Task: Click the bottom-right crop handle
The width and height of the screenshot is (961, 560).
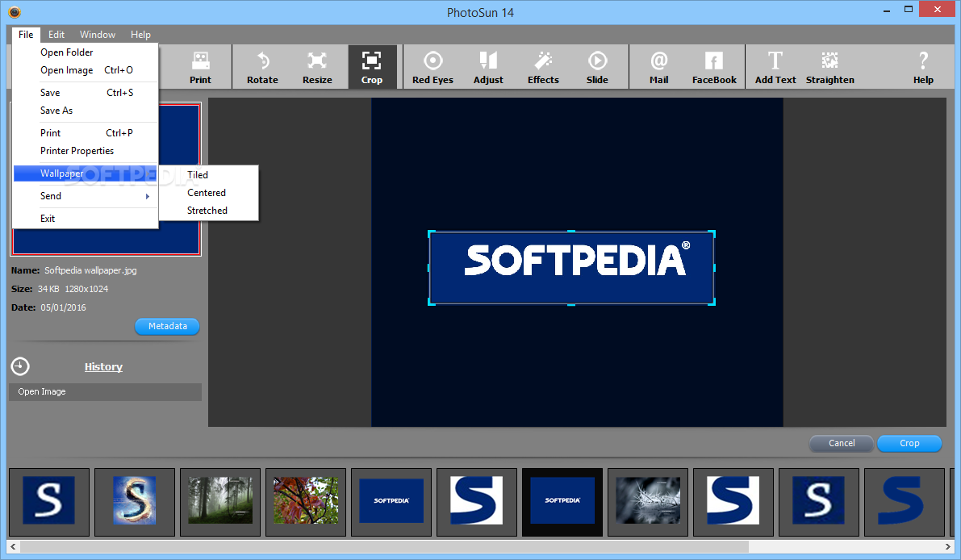Action: [712, 302]
